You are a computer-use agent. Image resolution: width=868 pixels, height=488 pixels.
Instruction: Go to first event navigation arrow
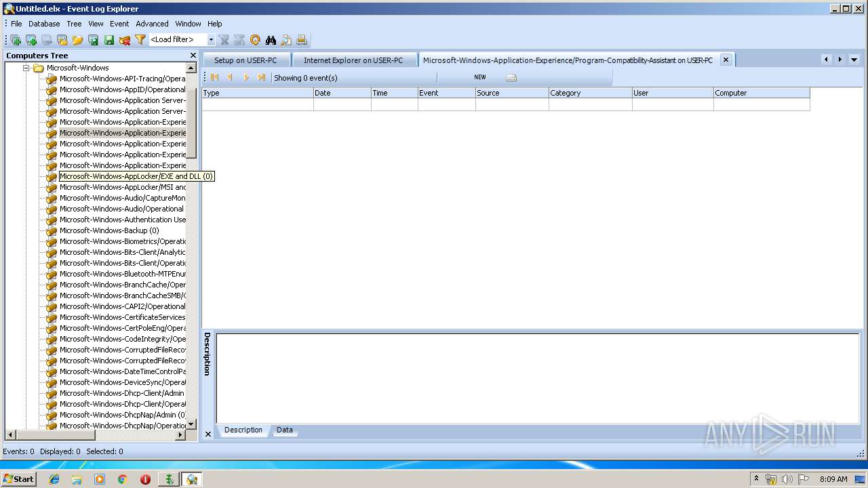coord(215,77)
